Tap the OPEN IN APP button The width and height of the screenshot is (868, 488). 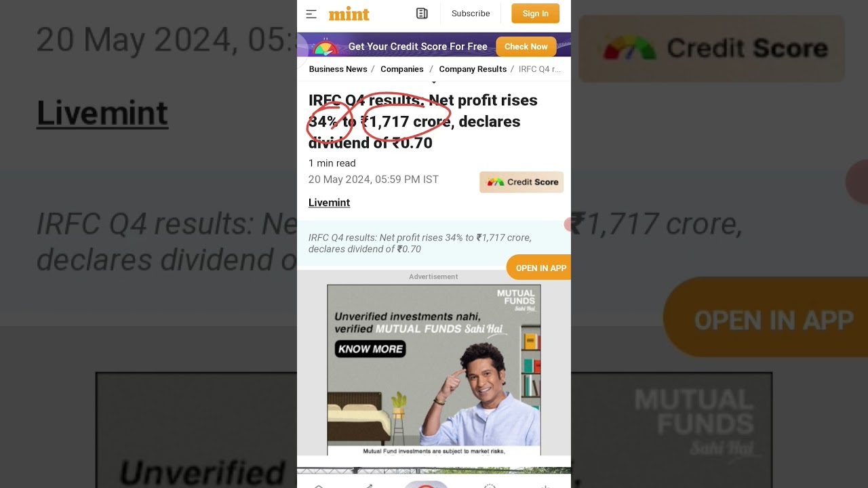pyautogui.click(x=539, y=268)
